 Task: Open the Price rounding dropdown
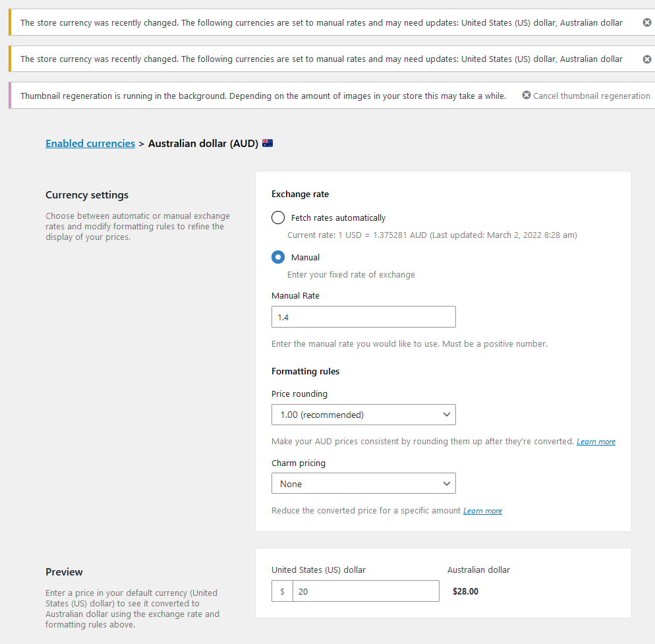pos(364,415)
